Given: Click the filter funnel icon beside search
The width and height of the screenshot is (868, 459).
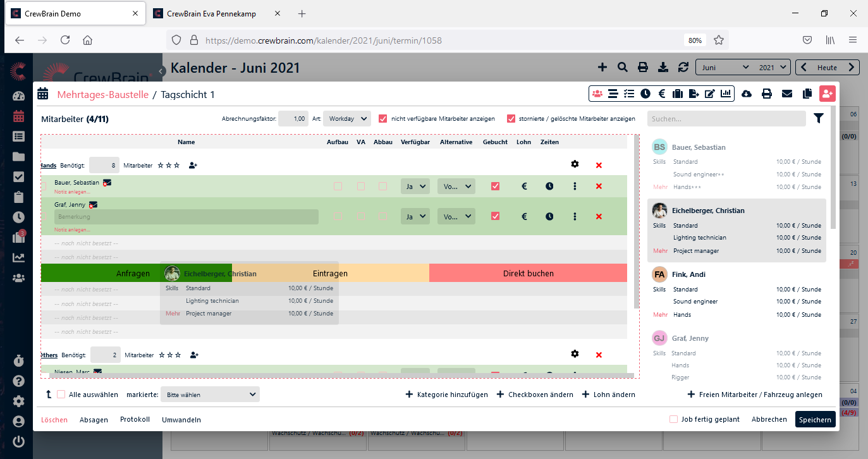Looking at the screenshot, I should [819, 118].
